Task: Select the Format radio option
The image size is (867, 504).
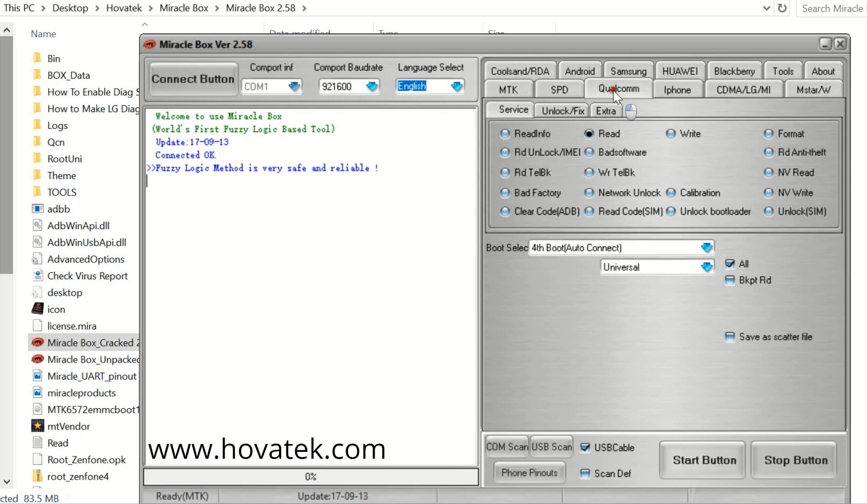Action: [768, 134]
